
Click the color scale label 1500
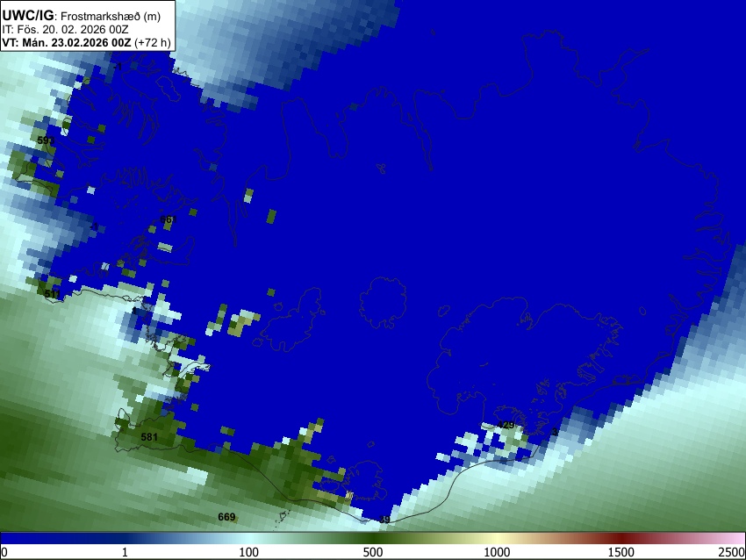[621, 552]
